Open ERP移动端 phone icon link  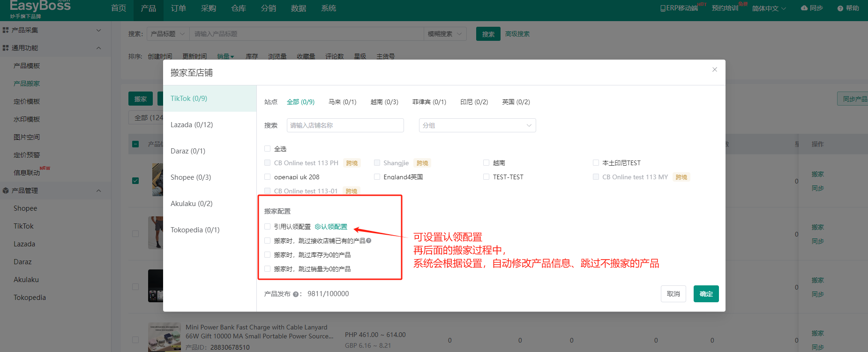663,8
